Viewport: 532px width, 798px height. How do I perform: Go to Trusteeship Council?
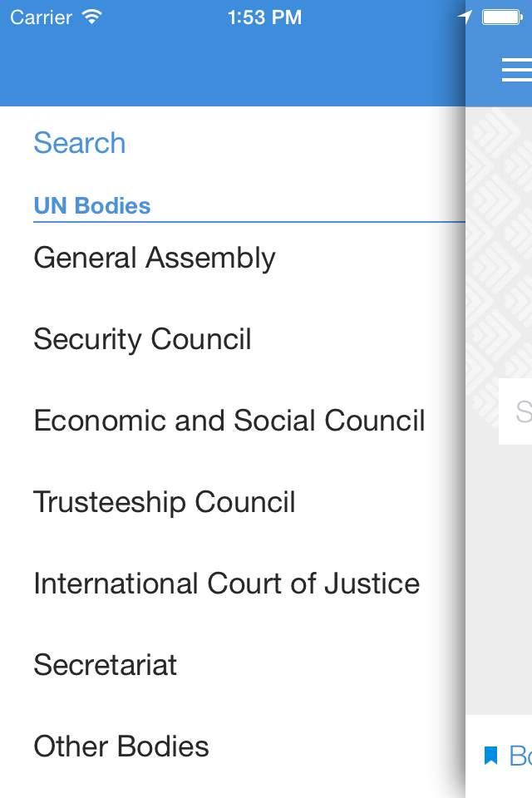tap(165, 502)
